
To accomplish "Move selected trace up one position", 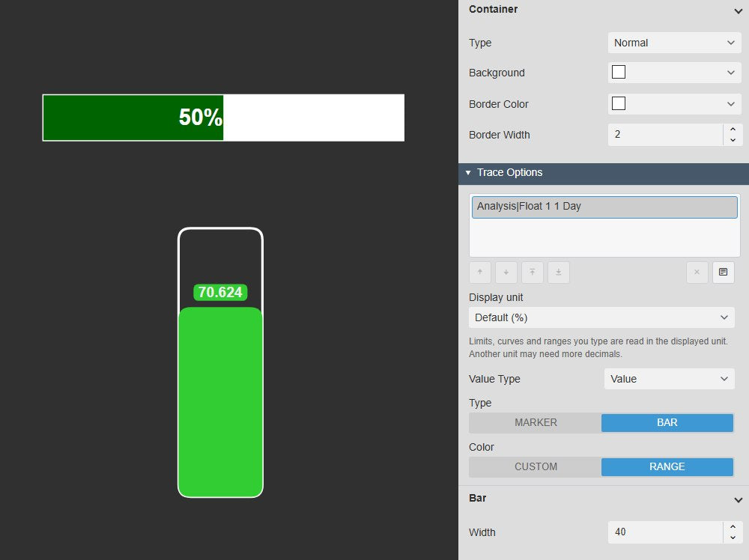I will click(480, 272).
